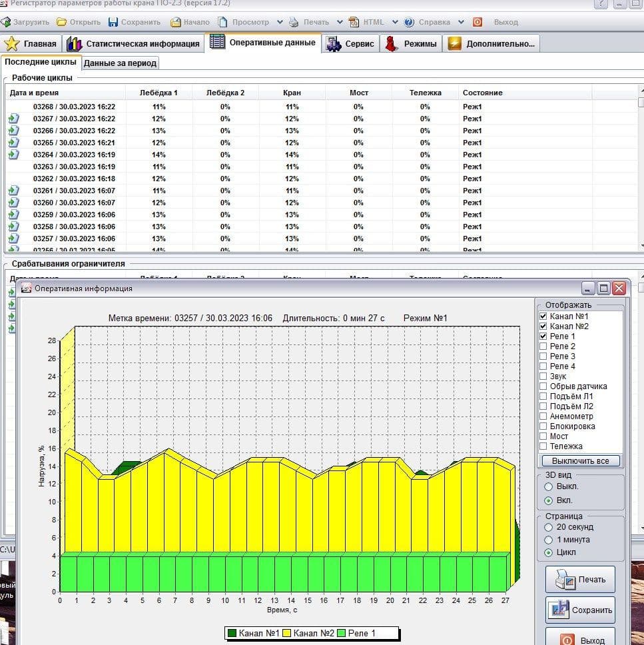644x645 pixels.
Task: Open cycle 03258 arrow icon
Action: 13,227
